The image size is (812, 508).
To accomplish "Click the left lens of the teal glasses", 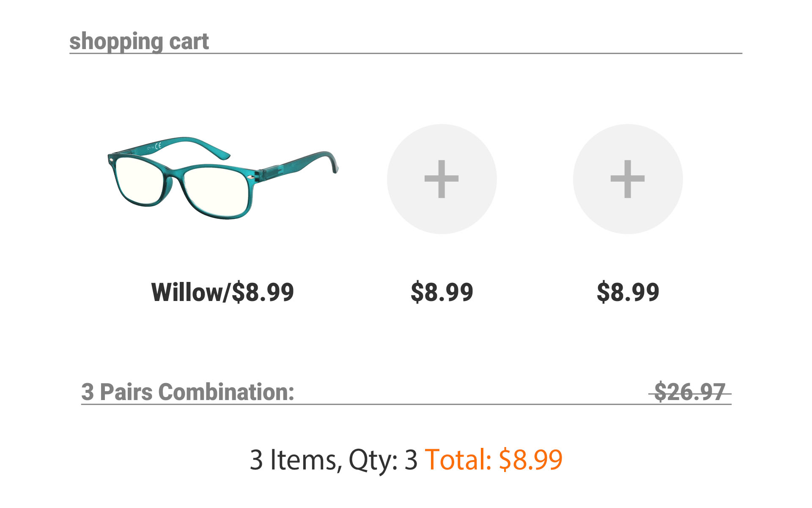I will pos(139,180).
